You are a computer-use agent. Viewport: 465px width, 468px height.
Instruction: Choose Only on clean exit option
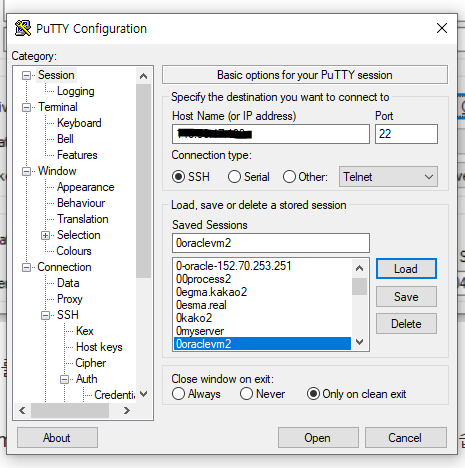pyautogui.click(x=313, y=394)
